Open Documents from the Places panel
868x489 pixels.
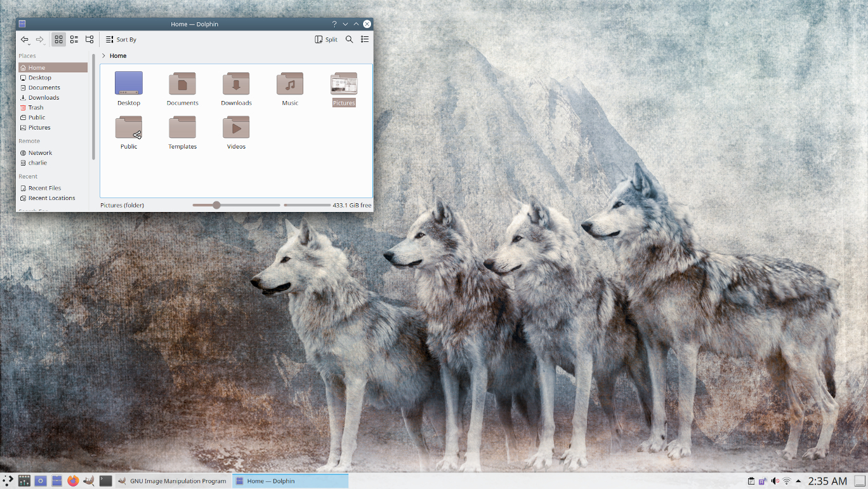tap(53, 88)
